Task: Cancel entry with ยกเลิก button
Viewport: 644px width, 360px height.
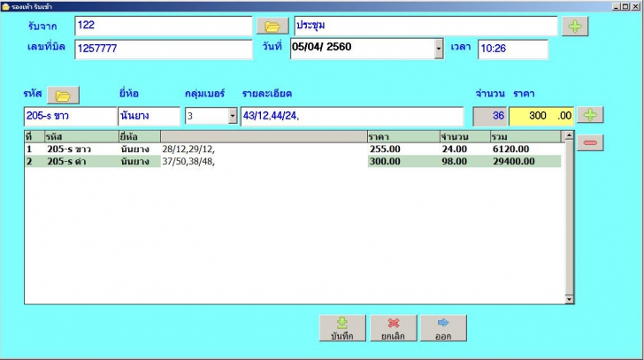Action: 393,328
